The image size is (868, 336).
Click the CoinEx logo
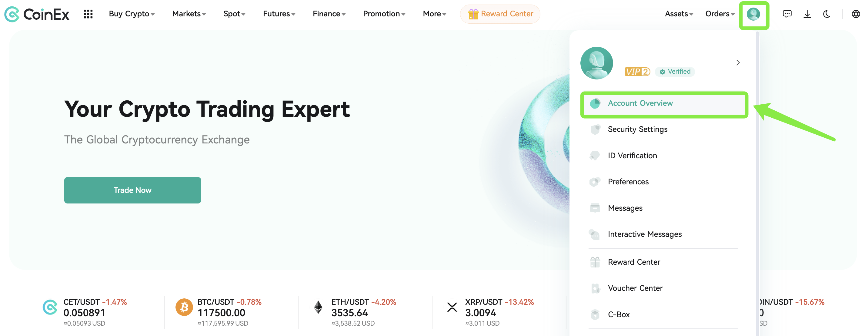[37, 14]
